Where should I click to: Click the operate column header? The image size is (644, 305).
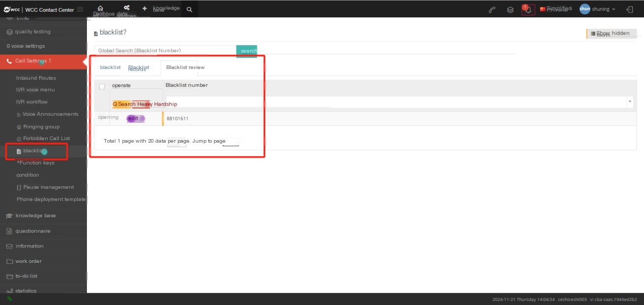click(x=121, y=86)
